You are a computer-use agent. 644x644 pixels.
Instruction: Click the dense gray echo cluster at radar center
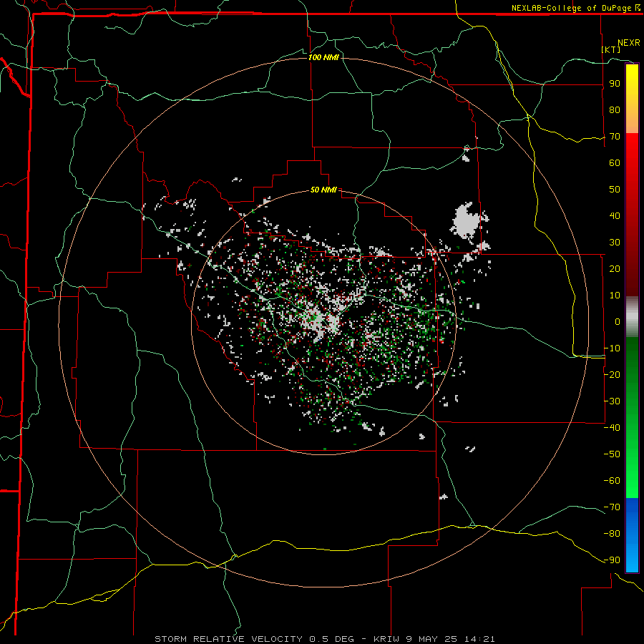tap(321, 319)
